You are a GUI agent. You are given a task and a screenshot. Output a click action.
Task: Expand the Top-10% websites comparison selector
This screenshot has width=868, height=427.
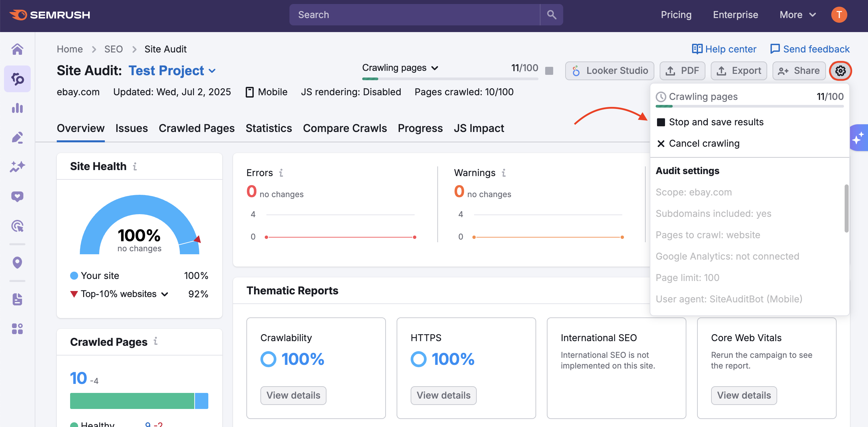(x=165, y=294)
